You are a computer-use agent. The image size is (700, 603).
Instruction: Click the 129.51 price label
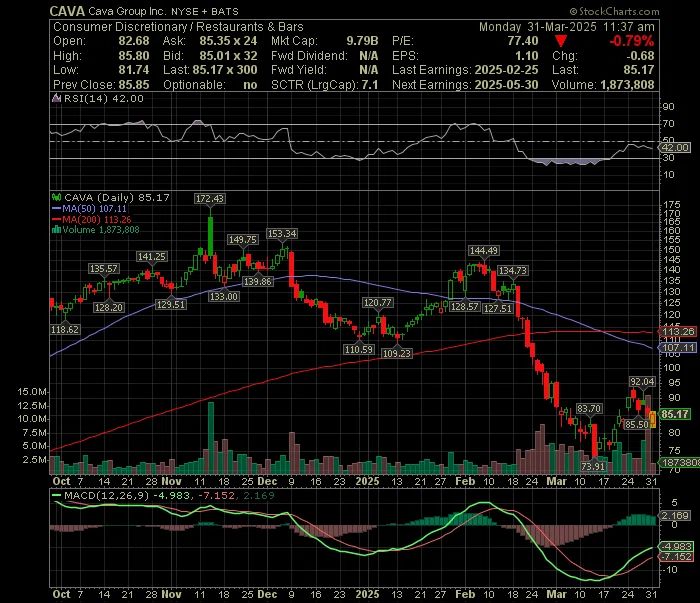point(171,305)
